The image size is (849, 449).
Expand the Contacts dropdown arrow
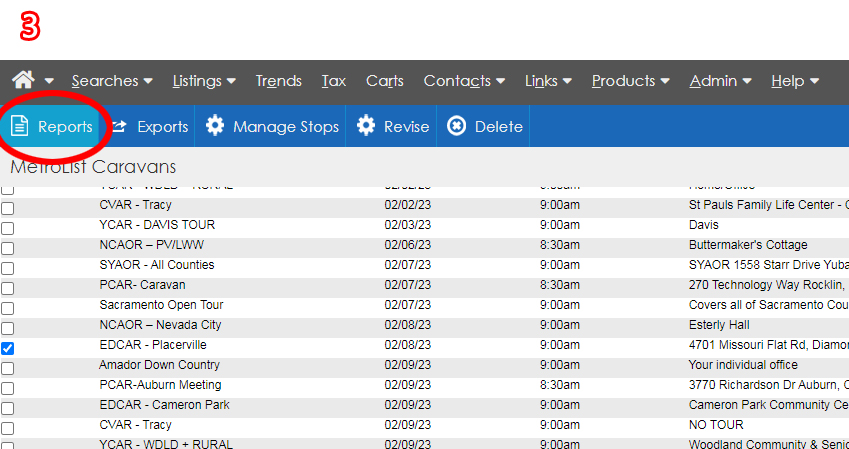point(500,81)
